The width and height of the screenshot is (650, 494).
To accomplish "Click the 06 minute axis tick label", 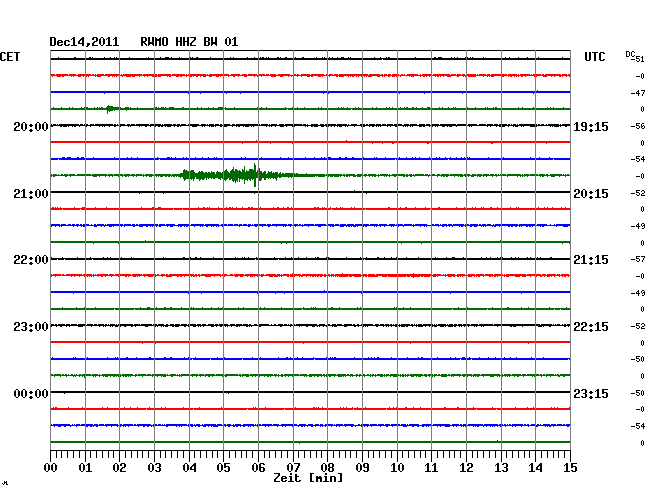I will (x=258, y=468).
